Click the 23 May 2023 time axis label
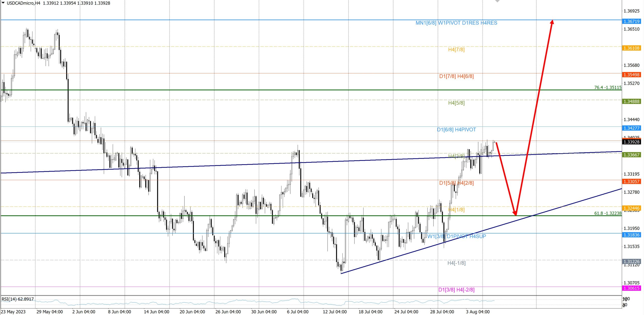The height and width of the screenshot is (315, 644). tap(13, 312)
